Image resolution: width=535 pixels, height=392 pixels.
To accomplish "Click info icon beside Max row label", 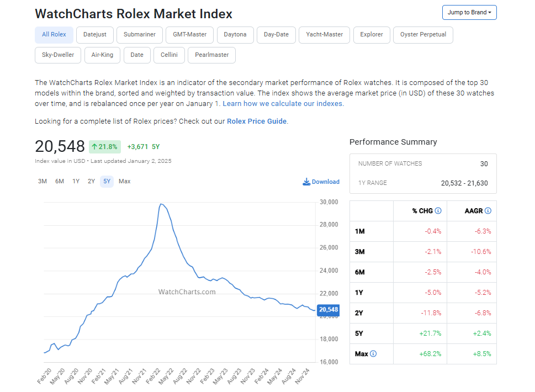I will click(x=373, y=354).
